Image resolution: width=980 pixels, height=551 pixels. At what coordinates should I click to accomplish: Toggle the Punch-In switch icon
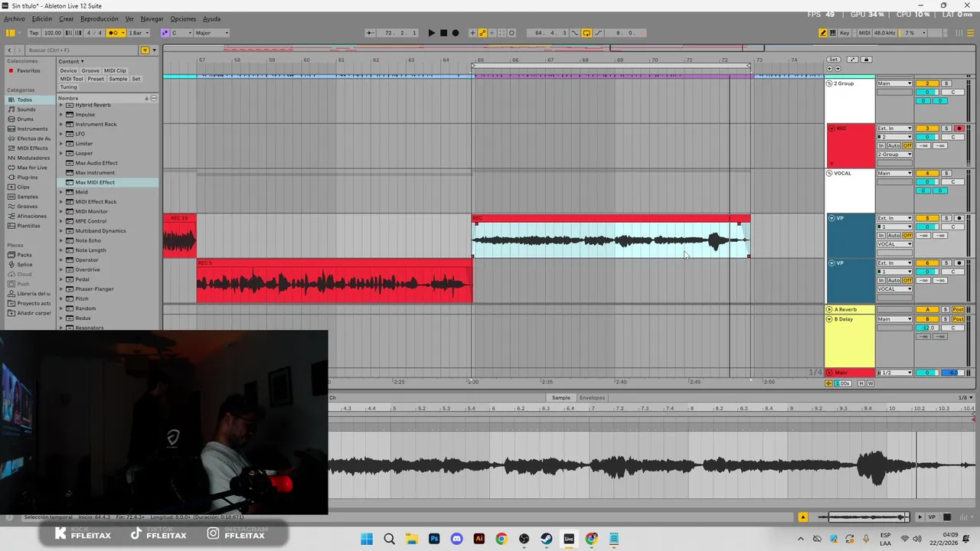(x=575, y=33)
